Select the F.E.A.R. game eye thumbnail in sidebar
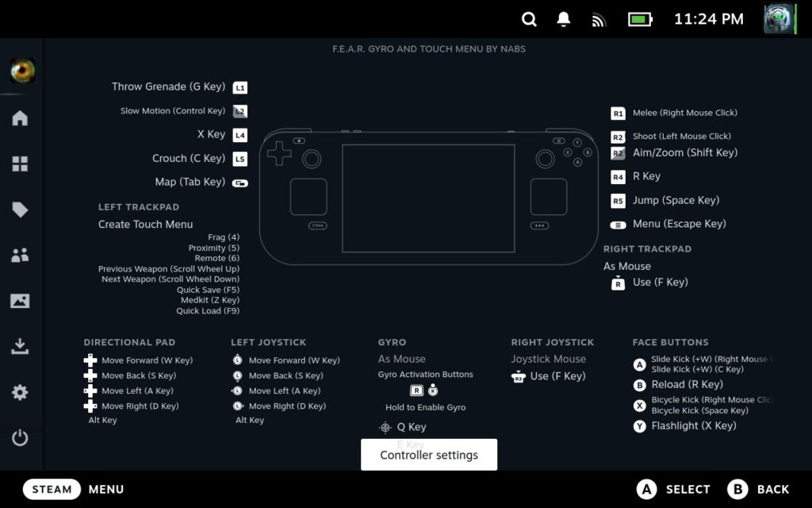Viewport: 812px width, 508px height. [22, 71]
